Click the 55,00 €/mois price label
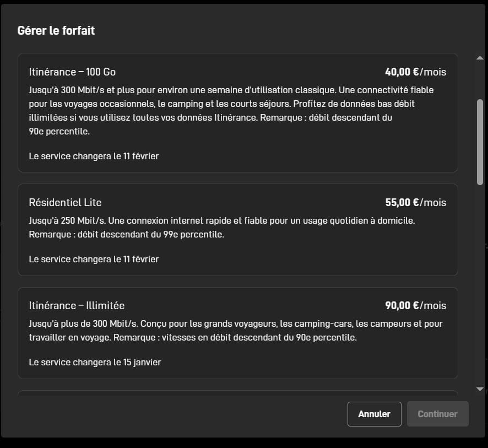The image size is (488, 448). click(x=415, y=202)
